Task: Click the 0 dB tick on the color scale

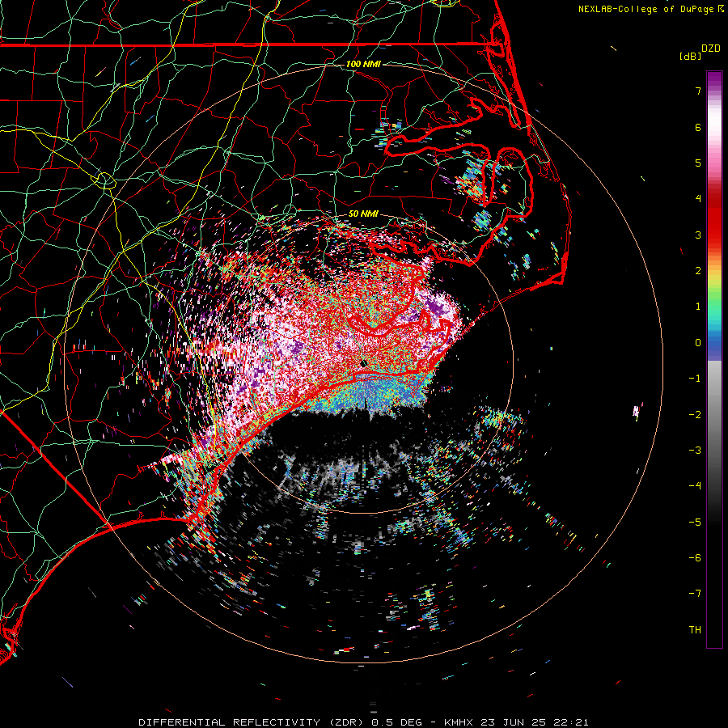Action: (x=698, y=343)
